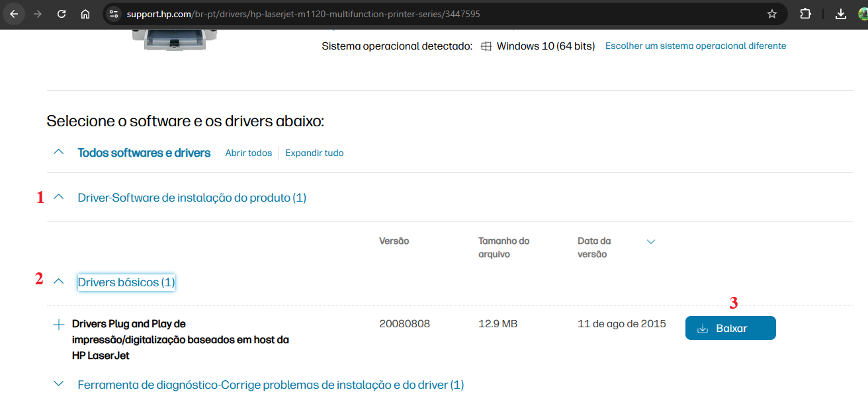The height and width of the screenshot is (400, 868).
Task: Open Ferramenta de diagnóstico section link
Action: 271,385
